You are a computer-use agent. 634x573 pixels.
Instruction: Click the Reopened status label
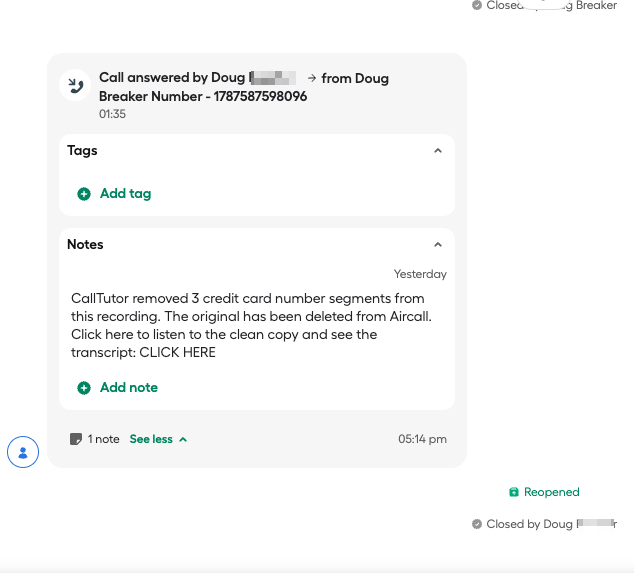point(552,492)
